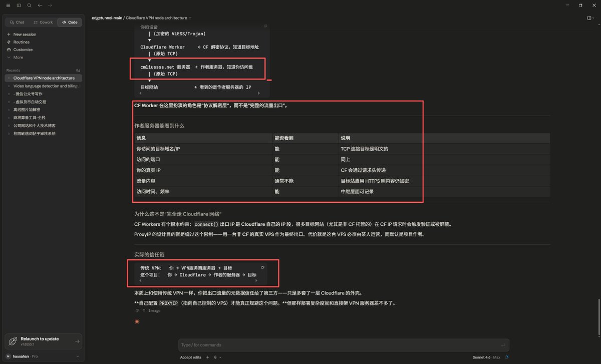The height and width of the screenshot is (364, 601).
Task: Open the 公司网站和个人技术博客 session
Action: [43, 126]
